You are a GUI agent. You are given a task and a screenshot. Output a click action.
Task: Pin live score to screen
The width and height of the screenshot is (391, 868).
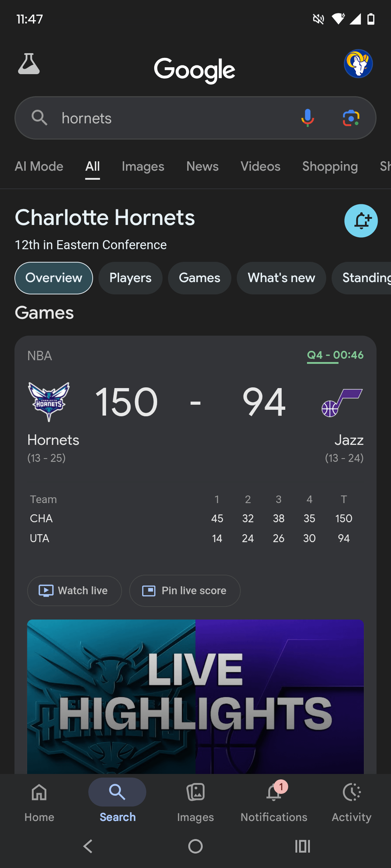[185, 591]
